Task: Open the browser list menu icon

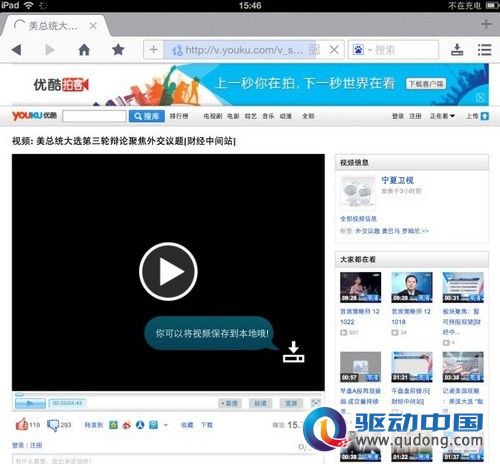Action: tap(484, 50)
